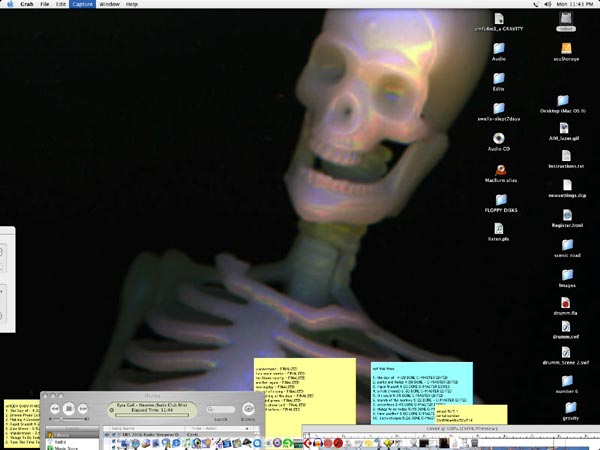This screenshot has height=450, width=600.
Task: Open the Edit menu
Action: [x=61, y=4]
